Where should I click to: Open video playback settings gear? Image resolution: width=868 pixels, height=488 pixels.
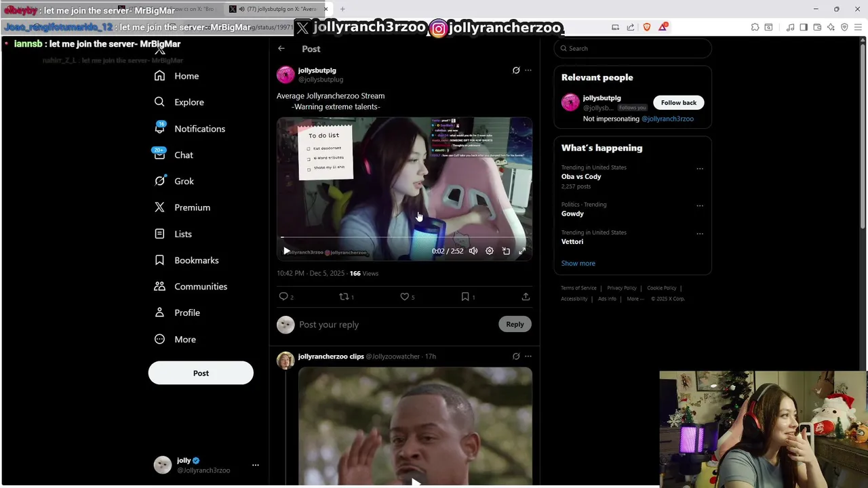(490, 251)
